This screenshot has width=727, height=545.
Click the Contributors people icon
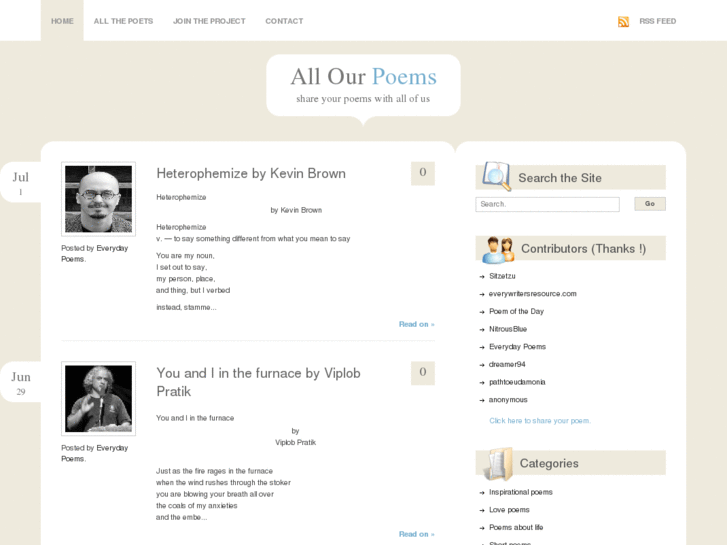pyautogui.click(x=498, y=250)
